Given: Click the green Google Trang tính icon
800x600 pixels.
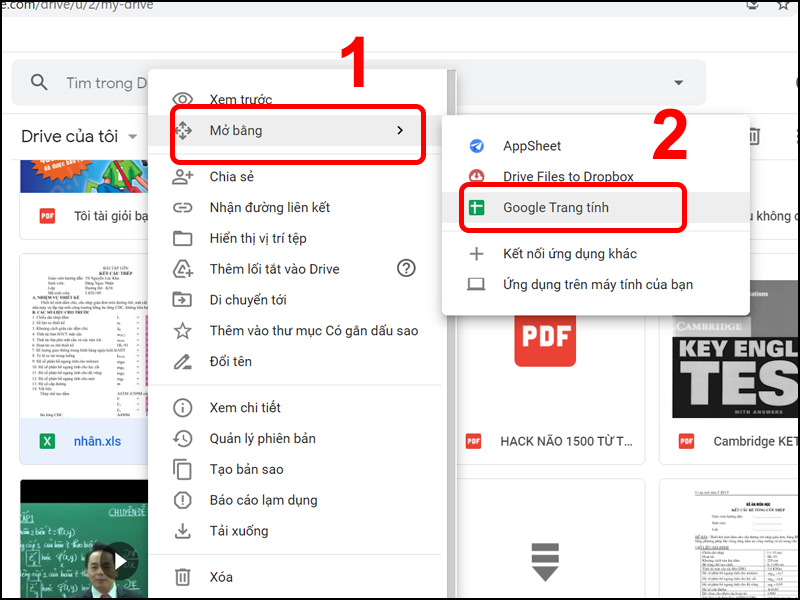Looking at the screenshot, I should [476, 208].
